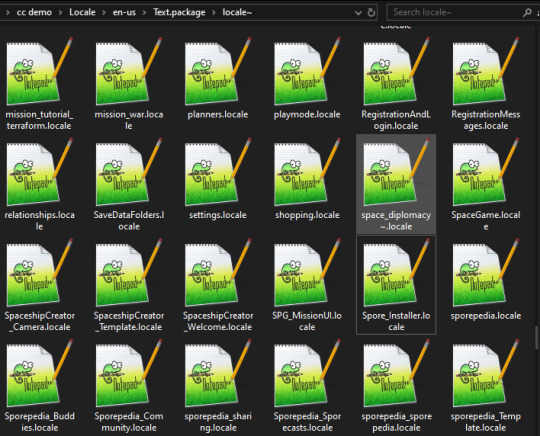Focus the Search locale~ field
540x436 pixels.
(x=456, y=12)
